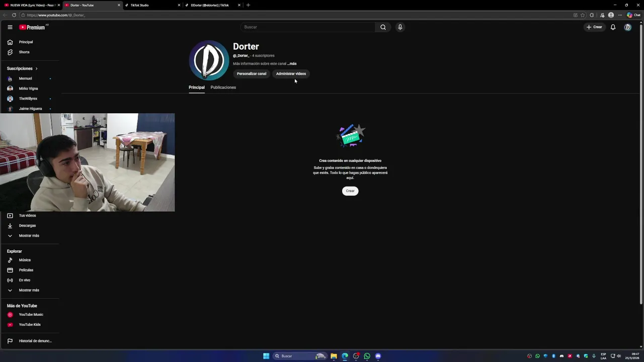Launch YouTube Music from the sidebar

[30, 315]
